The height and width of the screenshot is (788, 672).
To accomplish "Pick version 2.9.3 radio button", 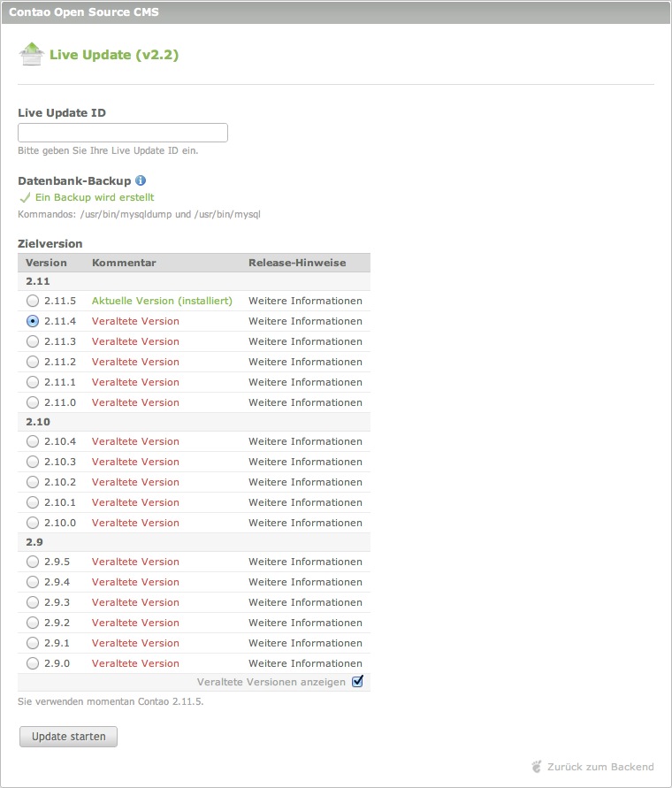I will click(x=33, y=602).
